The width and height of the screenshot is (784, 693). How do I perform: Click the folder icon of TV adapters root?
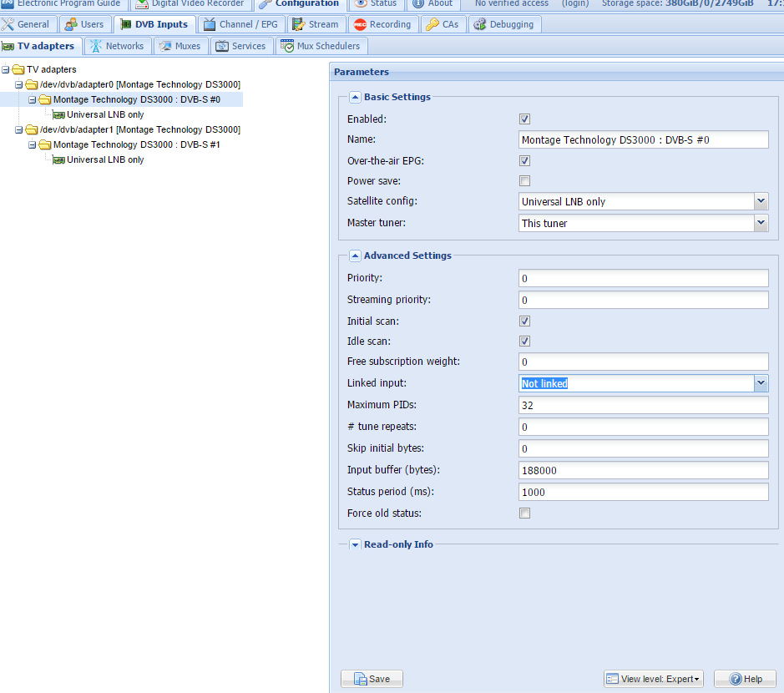18,69
